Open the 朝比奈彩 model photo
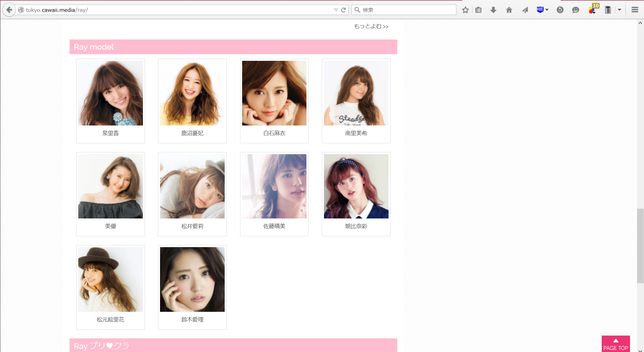644x352 pixels. click(x=356, y=186)
